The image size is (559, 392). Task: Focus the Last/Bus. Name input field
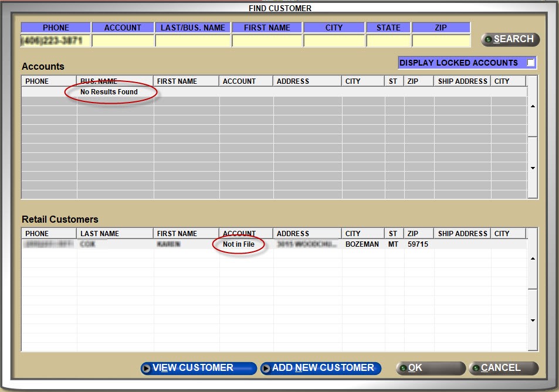tap(193, 41)
